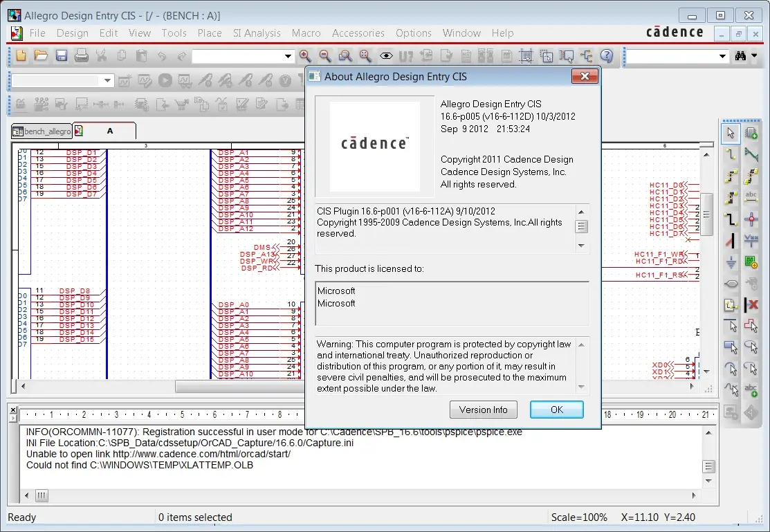
Task: Open the most-recently-used part dropdown in toolbar
Action: [288, 57]
